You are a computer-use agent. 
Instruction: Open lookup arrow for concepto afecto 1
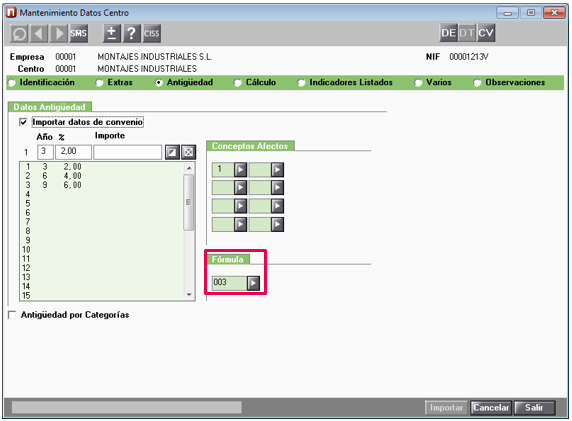tap(240, 170)
